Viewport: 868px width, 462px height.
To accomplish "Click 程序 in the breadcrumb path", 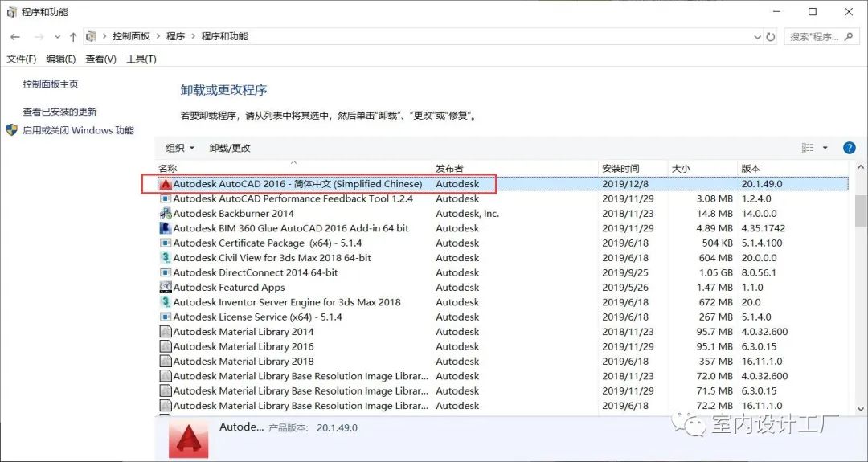I will 175,36.
